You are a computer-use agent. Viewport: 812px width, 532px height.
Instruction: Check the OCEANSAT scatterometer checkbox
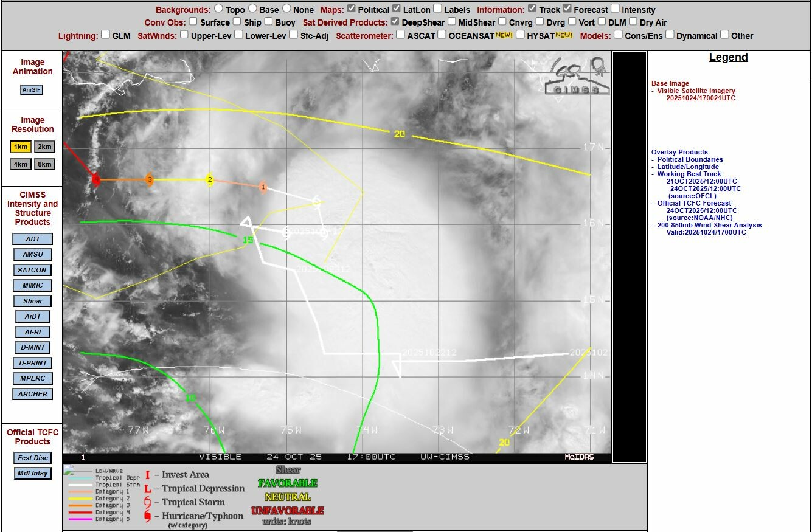coord(442,35)
